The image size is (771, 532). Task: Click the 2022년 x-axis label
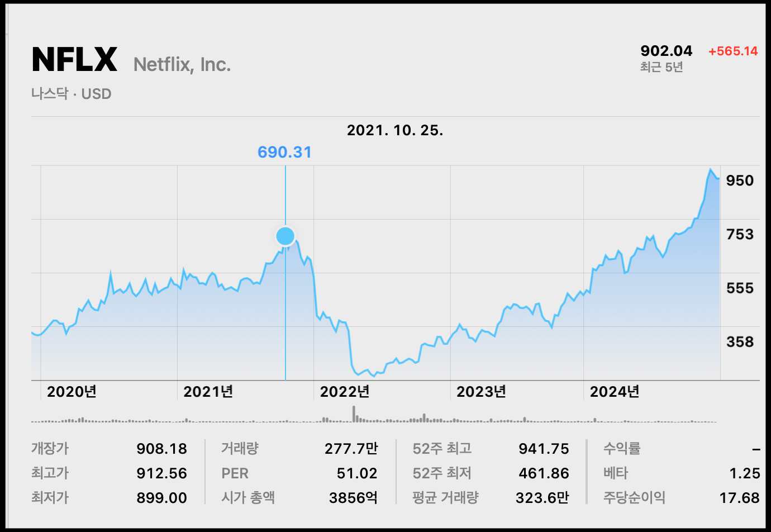pyautogui.click(x=345, y=392)
